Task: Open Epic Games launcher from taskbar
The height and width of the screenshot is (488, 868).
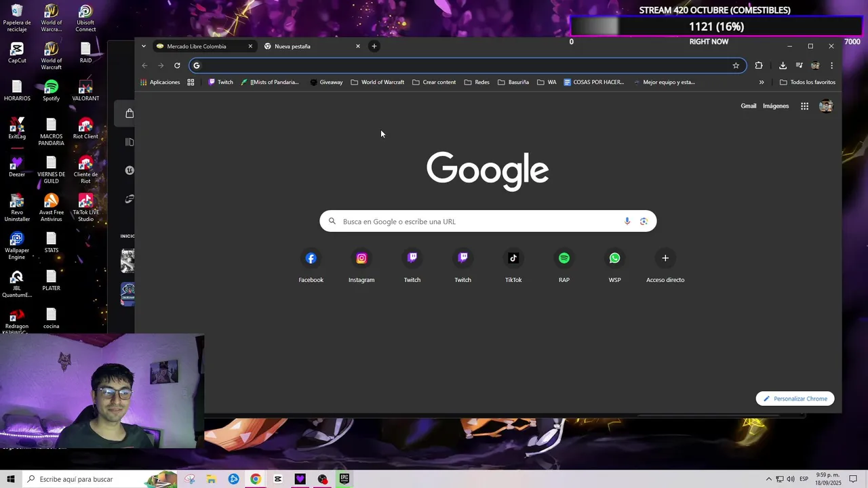Action: [x=344, y=479]
